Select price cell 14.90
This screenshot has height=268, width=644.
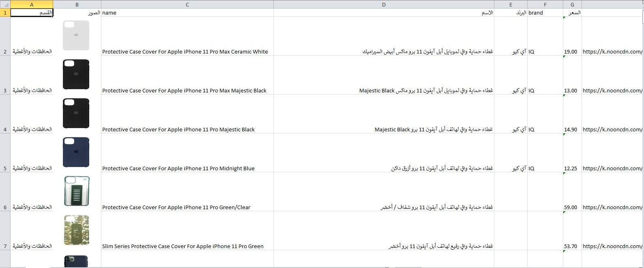point(572,114)
